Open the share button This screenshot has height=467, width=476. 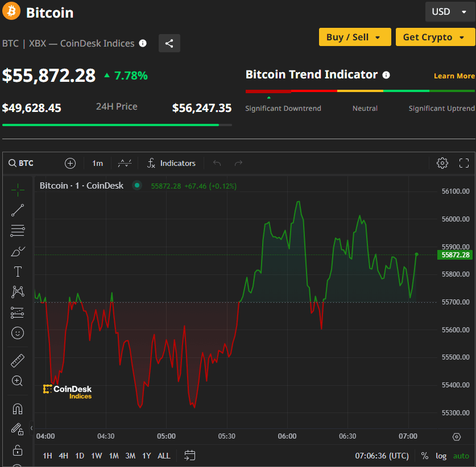169,43
